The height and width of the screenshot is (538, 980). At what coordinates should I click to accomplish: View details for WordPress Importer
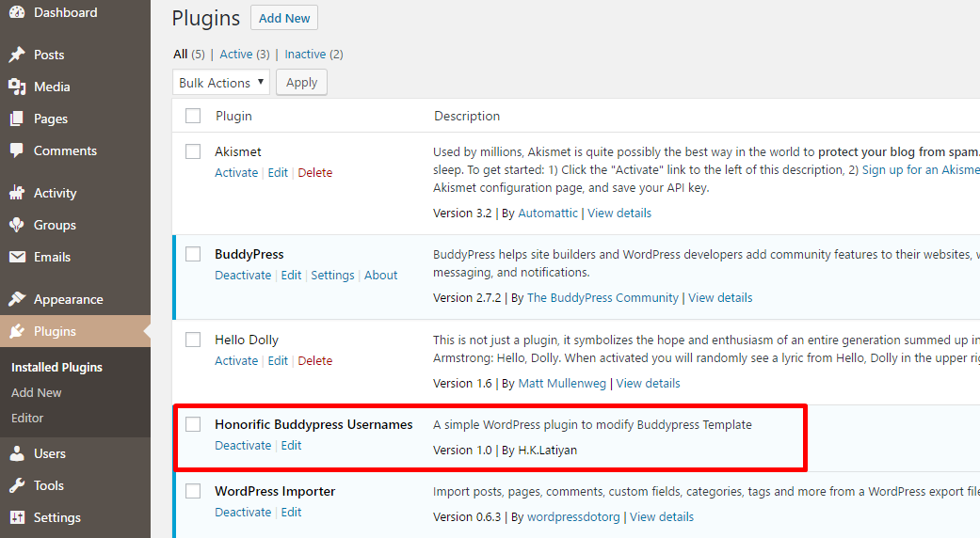tap(662, 517)
